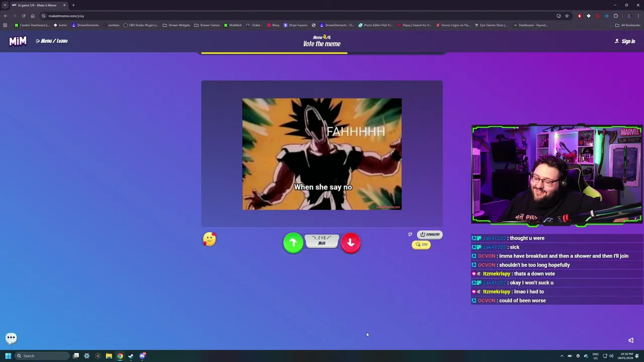Open the MultiKick bookmark

(x=233, y=25)
